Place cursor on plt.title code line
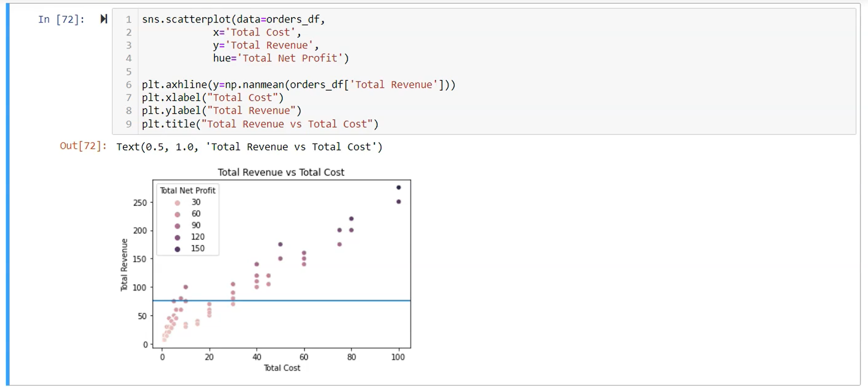The image size is (868, 390). point(260,124)
